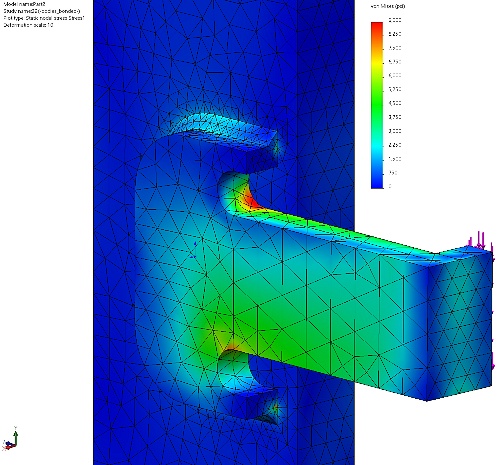Viewport: 503px width, 465px height.
Task: Click the Model name annotation text
Action: pos(24,4)
